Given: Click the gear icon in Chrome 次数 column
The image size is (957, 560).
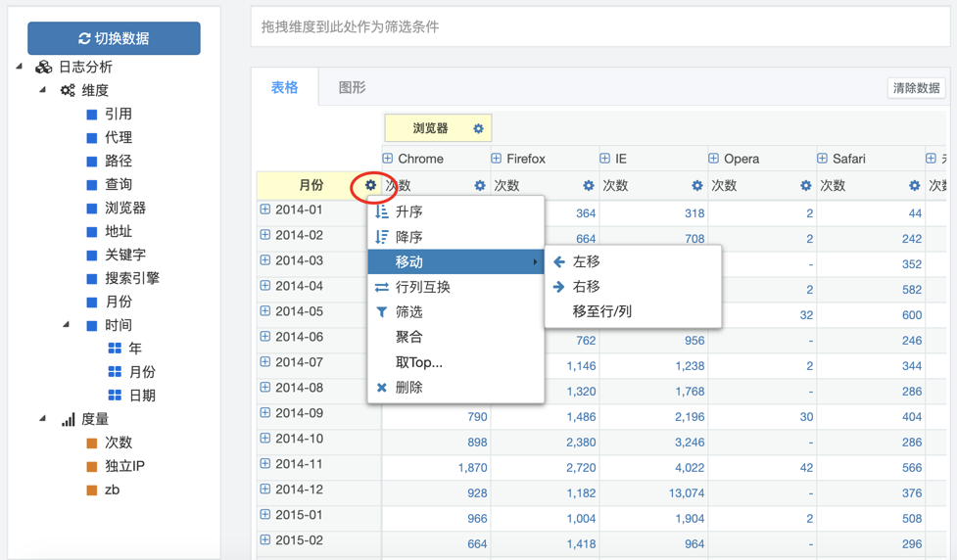Looking at the screenshot, I should tap(479, 186).
